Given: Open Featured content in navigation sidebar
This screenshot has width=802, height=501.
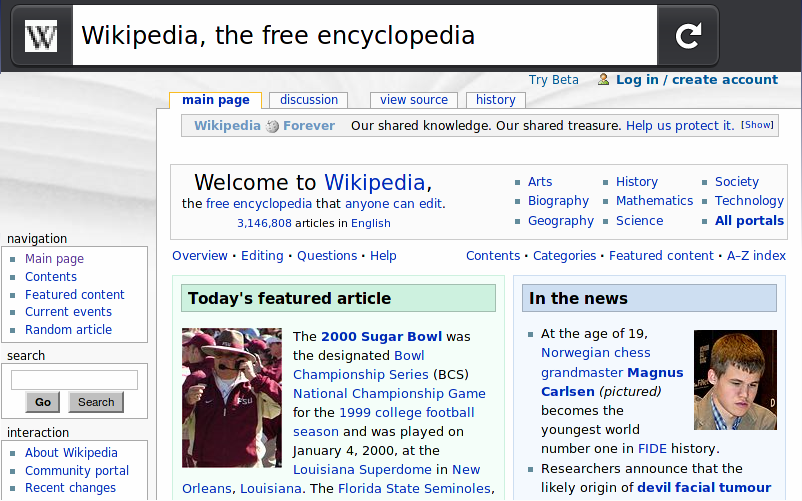Looking at the screenshot, I should (75, 294).
